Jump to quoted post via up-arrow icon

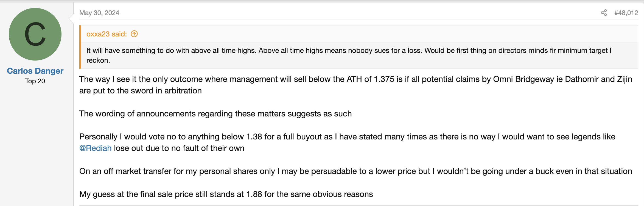[134, 34]
